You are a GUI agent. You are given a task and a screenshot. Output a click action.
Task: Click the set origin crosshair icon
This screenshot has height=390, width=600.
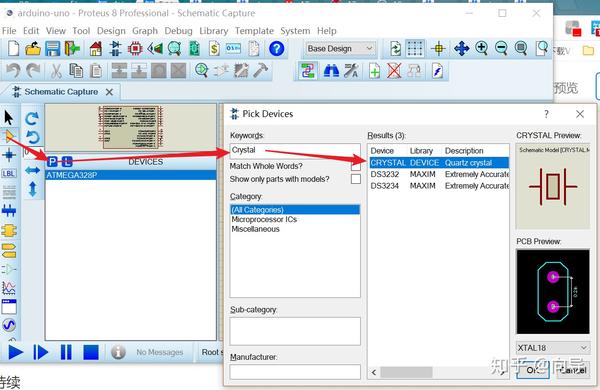(439, 49)
